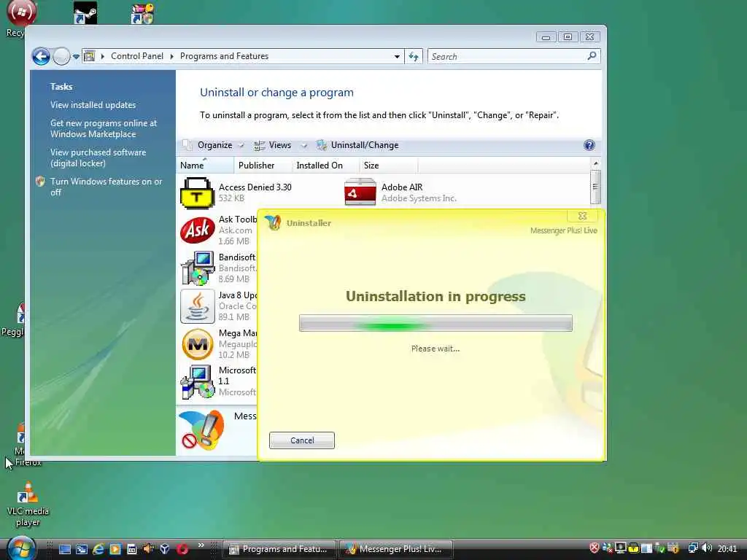Expand hidden Quick Launch icons chevron
The image size is (747, 560).
pyautogui.click(x=201, y=545)
